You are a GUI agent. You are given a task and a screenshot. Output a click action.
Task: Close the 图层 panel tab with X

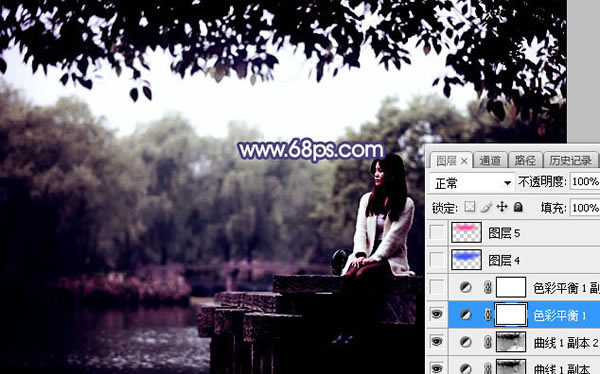pyautogui.click(x=464, y=161)
